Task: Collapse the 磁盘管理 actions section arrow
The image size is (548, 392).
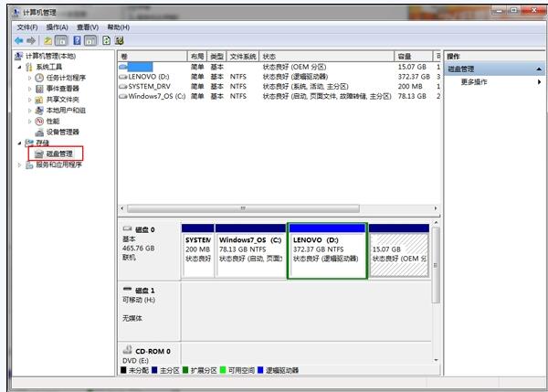Action: tap(539, 69)
